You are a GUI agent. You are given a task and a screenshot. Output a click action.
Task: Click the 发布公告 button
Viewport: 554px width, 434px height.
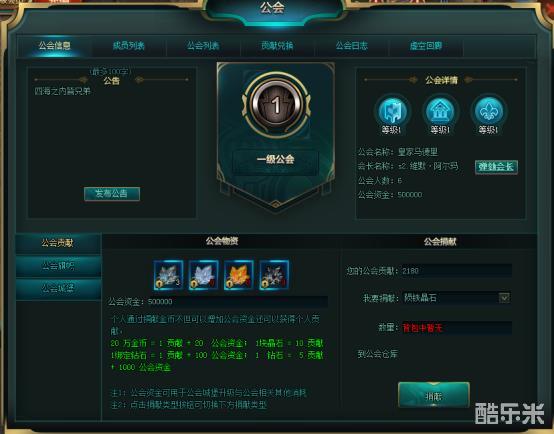(112, 194)
